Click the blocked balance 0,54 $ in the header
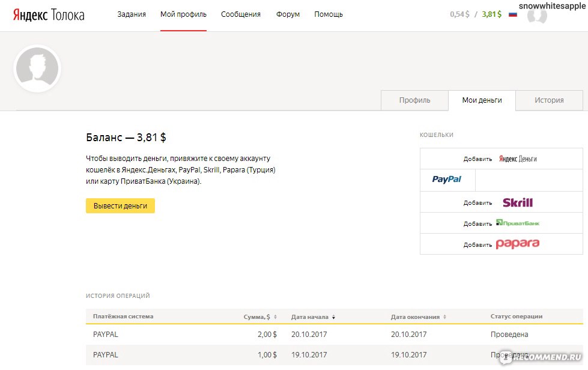588x370 pixels. tap(459, 14)
